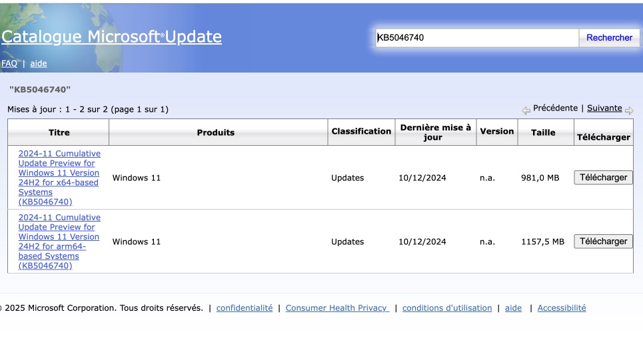Viewport: 643px width, 364px height.
Task: Open the Catalogue Microsoft Update title link
Action: tap(111, 37)
